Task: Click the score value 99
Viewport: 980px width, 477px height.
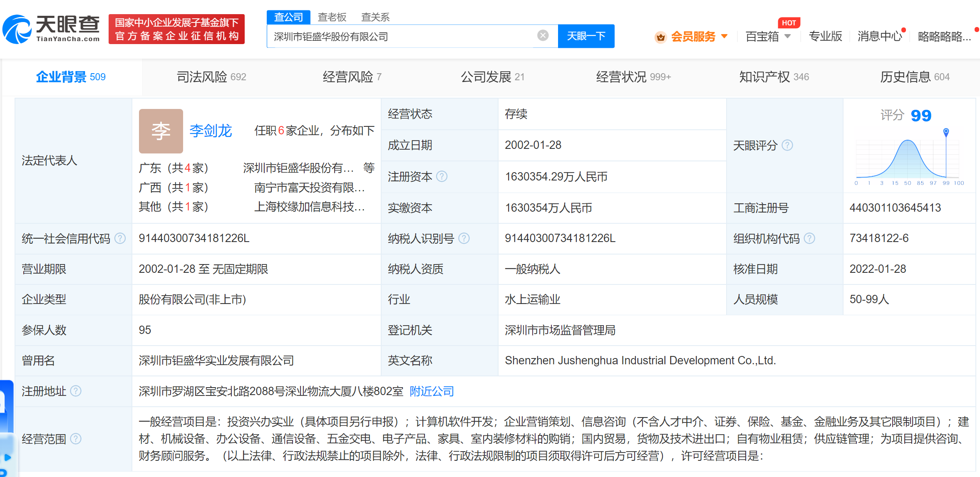Action: click(920, 115)
